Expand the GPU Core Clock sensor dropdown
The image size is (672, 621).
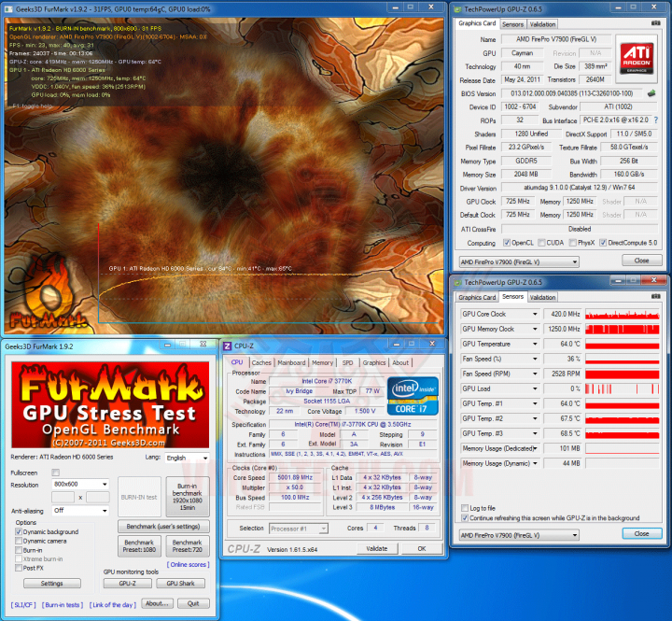[x=535, y=314]
